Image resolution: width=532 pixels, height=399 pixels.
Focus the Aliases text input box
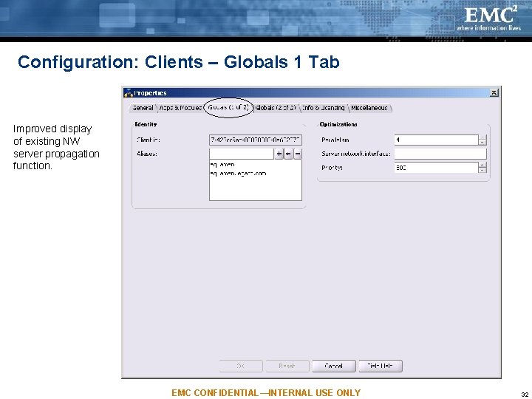pyautogui.click(x=241, y=154)
